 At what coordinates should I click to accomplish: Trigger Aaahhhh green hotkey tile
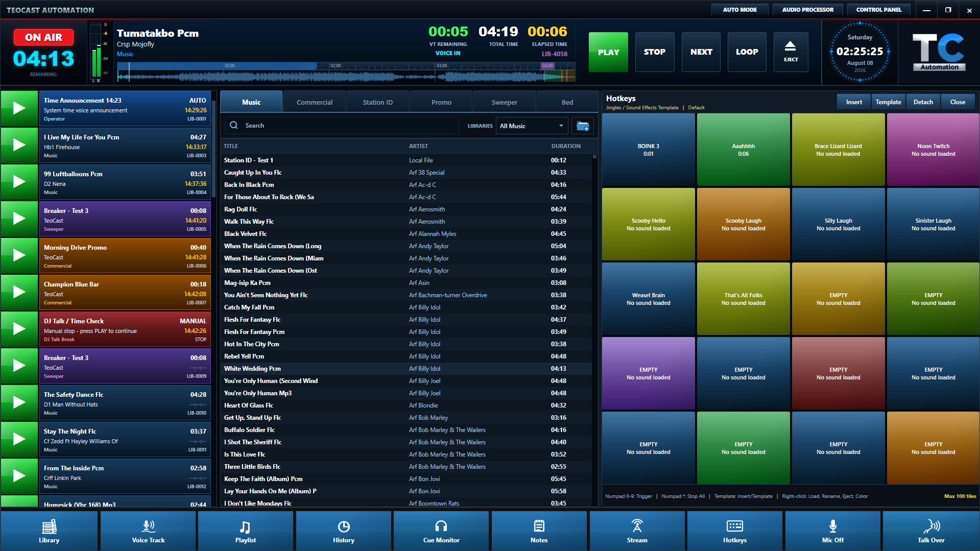[744, 150]
